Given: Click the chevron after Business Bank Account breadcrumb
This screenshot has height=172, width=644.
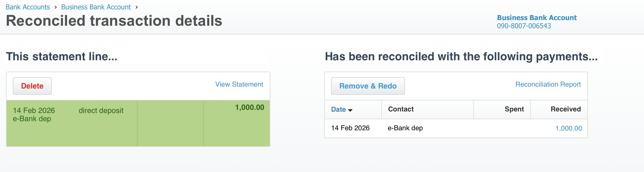Looking at the screenshot, I should (x=137, y=7).
